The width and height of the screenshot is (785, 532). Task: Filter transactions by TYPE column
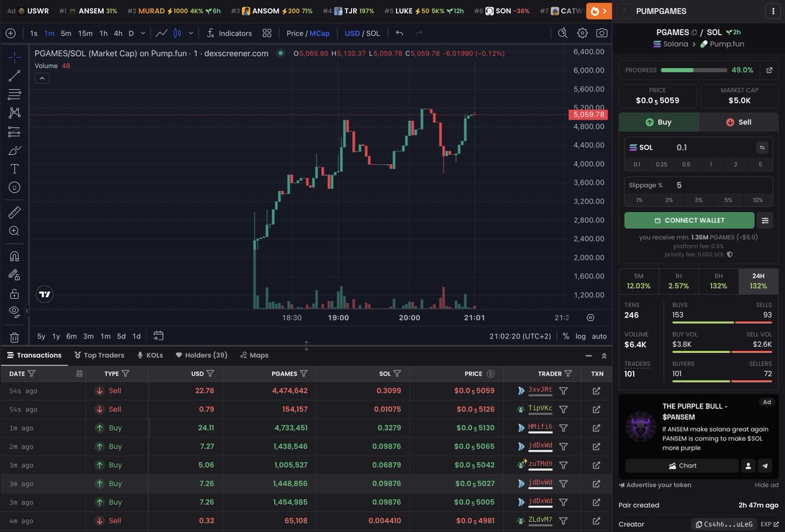[x=126, y=374]
